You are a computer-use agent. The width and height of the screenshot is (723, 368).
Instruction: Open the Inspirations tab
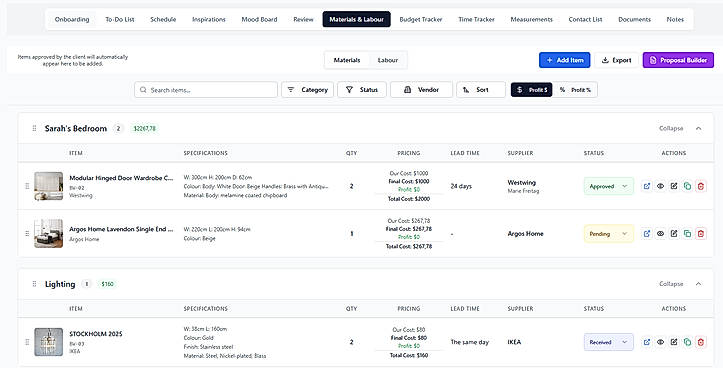(x=209, y=19)
